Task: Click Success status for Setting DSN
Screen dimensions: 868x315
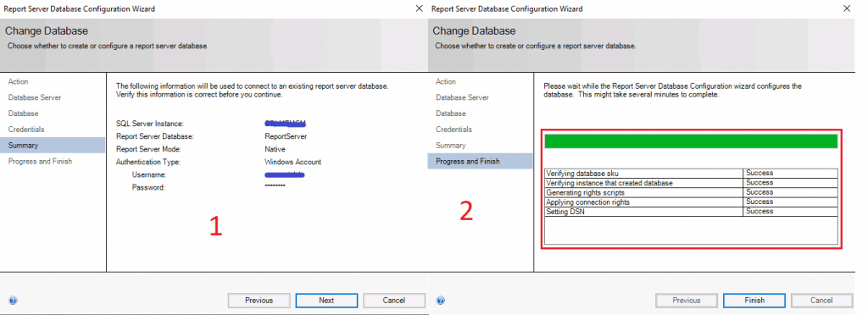Action: click(x=759, y=212)
